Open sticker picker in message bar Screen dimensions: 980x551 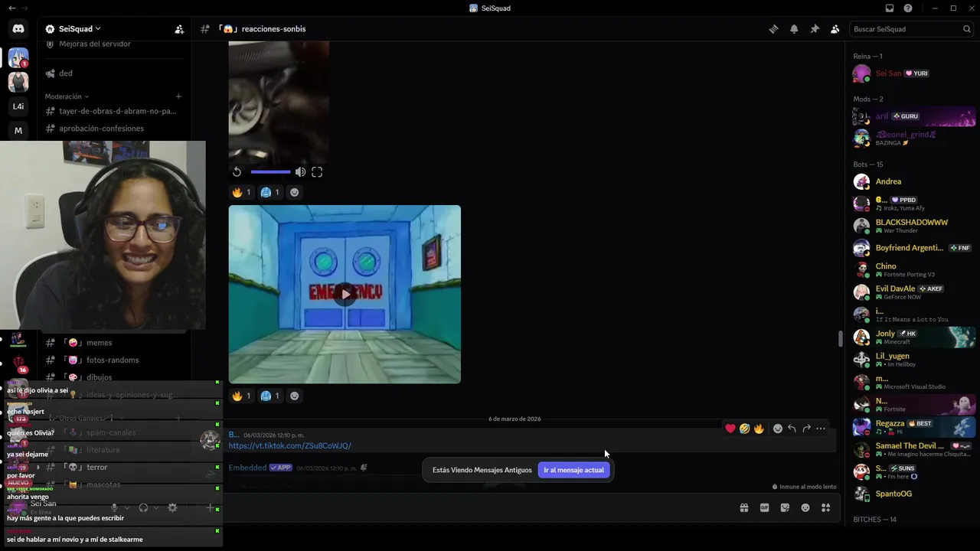785,507
